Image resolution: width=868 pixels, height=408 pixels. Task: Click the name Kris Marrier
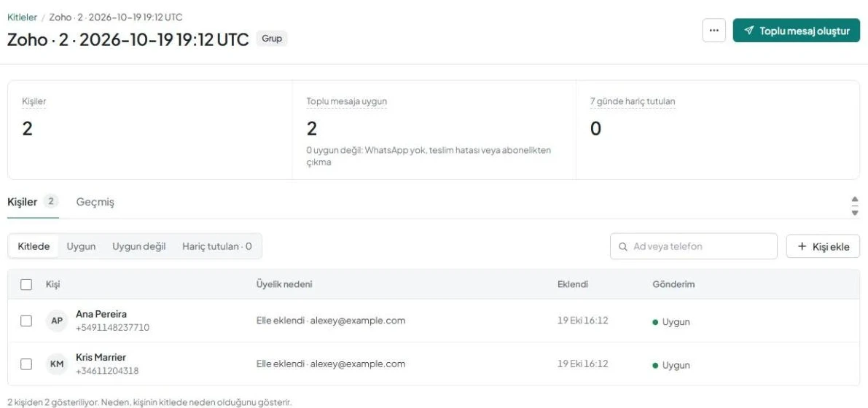(x=101, y=357)
